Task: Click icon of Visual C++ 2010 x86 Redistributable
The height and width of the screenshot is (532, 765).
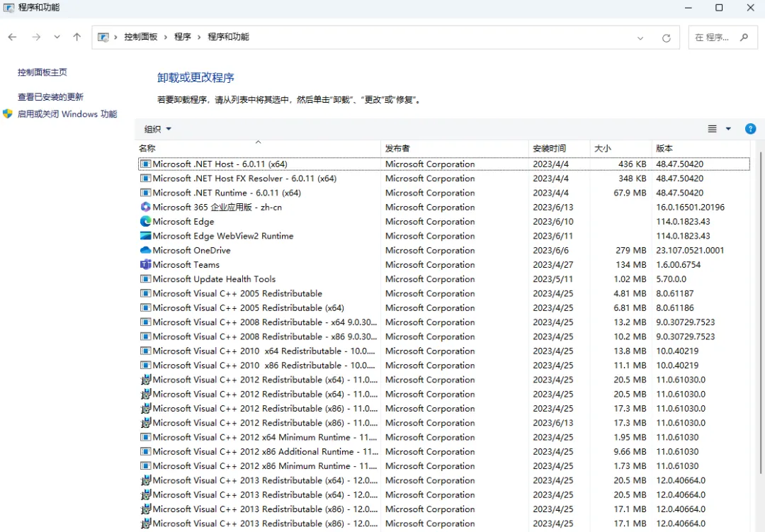Action: coord(145,365)
